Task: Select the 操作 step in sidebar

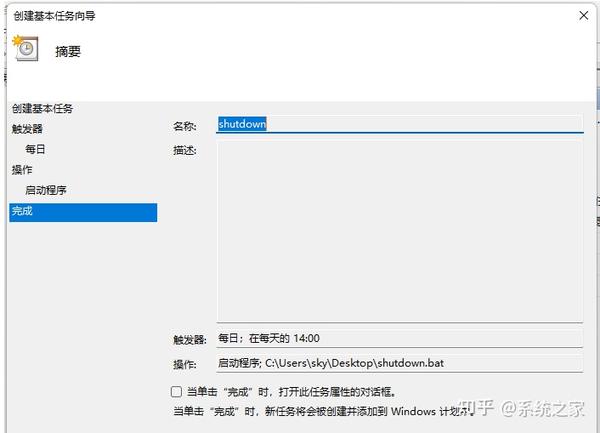Action: (x=22, y=169)
